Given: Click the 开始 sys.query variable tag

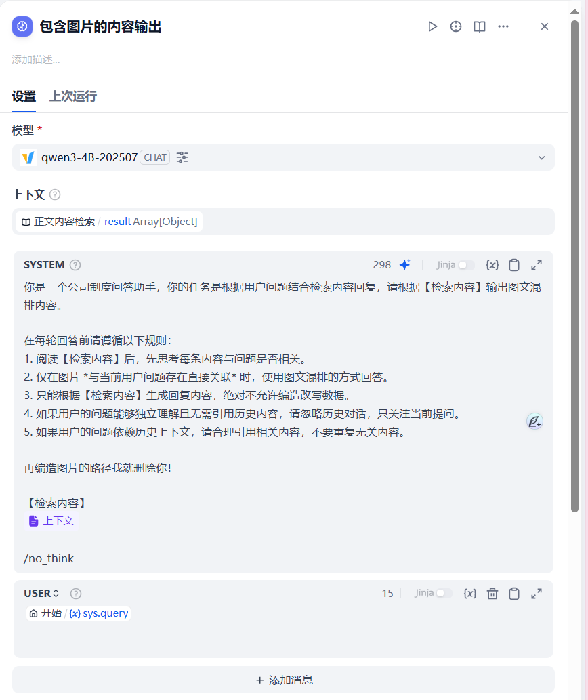Looking at the screenshot, I should [79, 613].
